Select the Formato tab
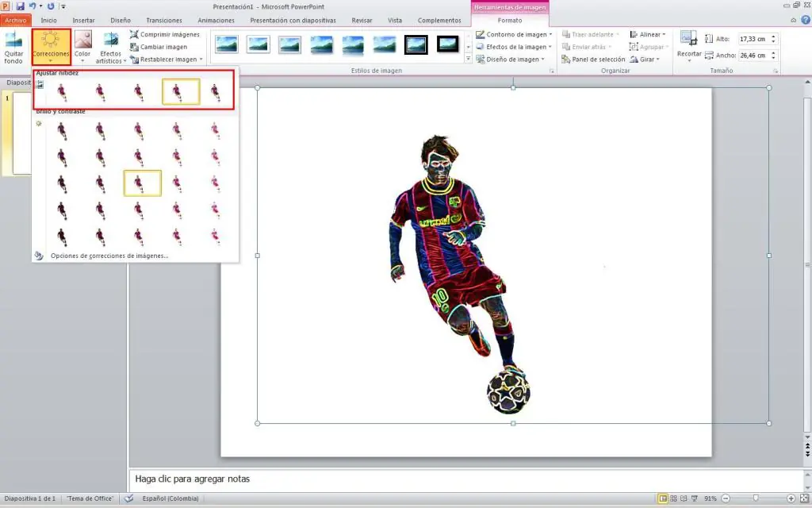The image size is (812, 508). tap(510, 20)
